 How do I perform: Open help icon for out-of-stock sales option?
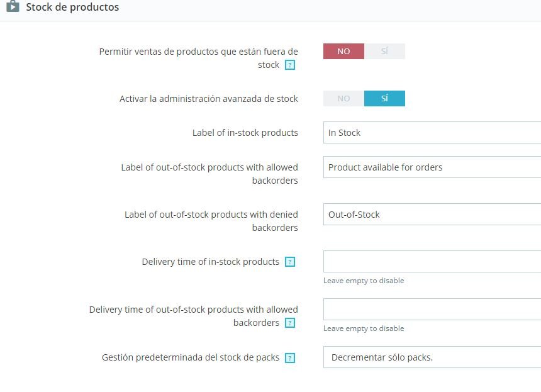[290, 65]
